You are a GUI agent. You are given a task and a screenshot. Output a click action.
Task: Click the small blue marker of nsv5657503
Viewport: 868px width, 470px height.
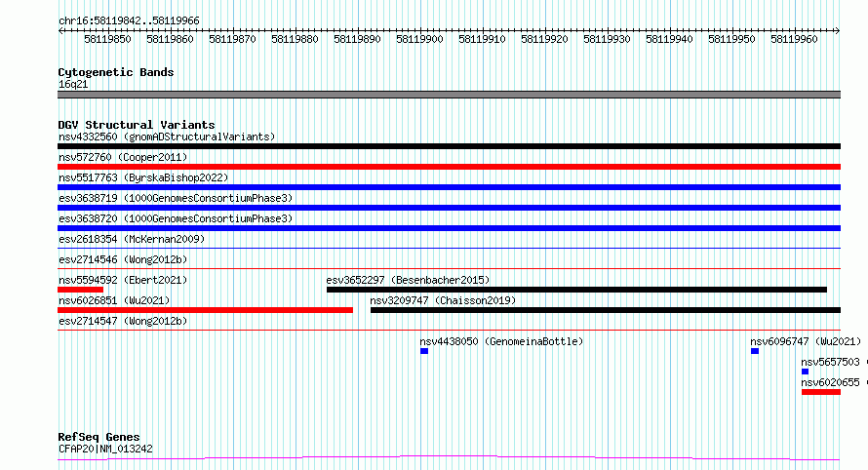pos(805,372)
